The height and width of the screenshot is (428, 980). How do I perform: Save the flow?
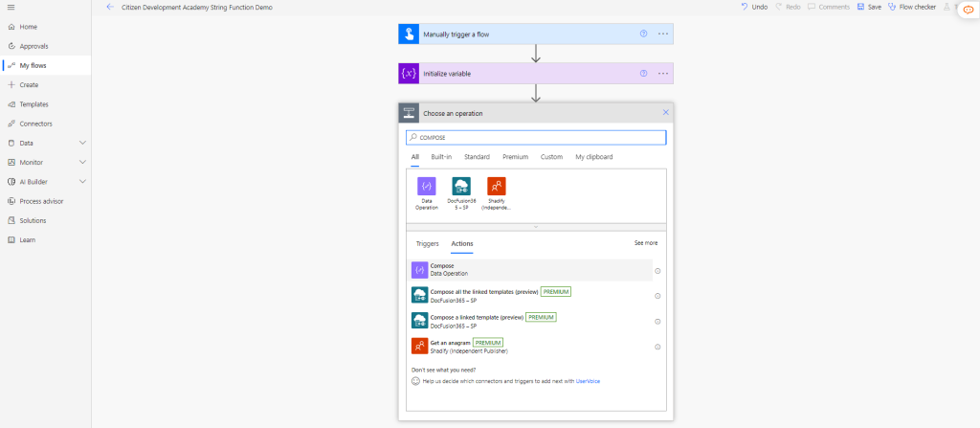[x=869, y=7]
